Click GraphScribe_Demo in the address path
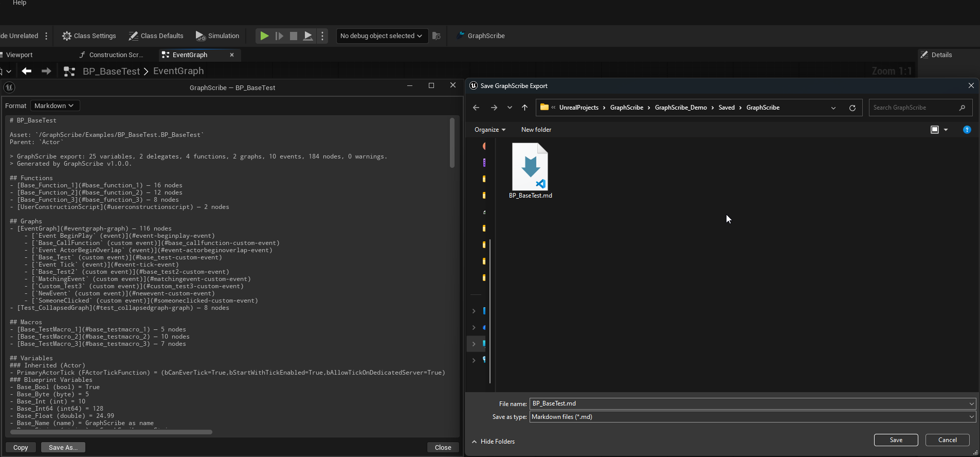Viewport: 980px width, 457px height. pyautogui.click(x=681, y=108)
